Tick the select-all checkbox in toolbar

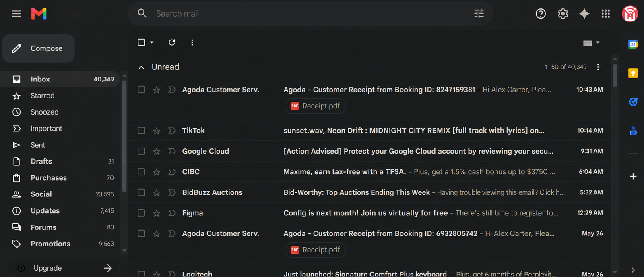tap(141, 42)
